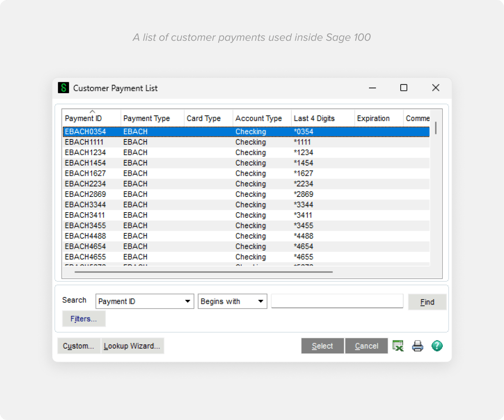Screen dimensions: 504x420
Task: Open the Print dialog for this list
Action: point(417,346)
